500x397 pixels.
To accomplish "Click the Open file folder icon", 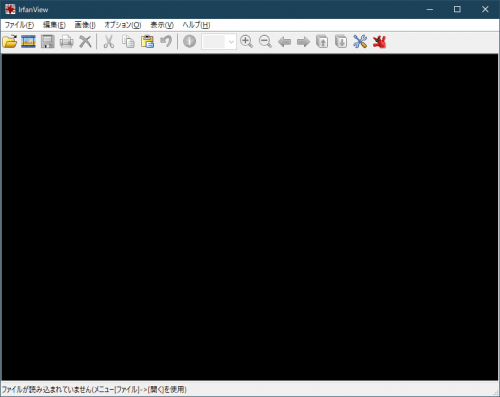I will (10, 42).
